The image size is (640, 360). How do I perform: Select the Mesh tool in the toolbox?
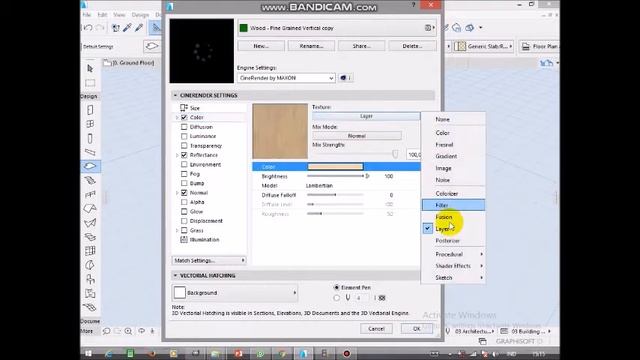pyautogui.click(x=90, y=307)
